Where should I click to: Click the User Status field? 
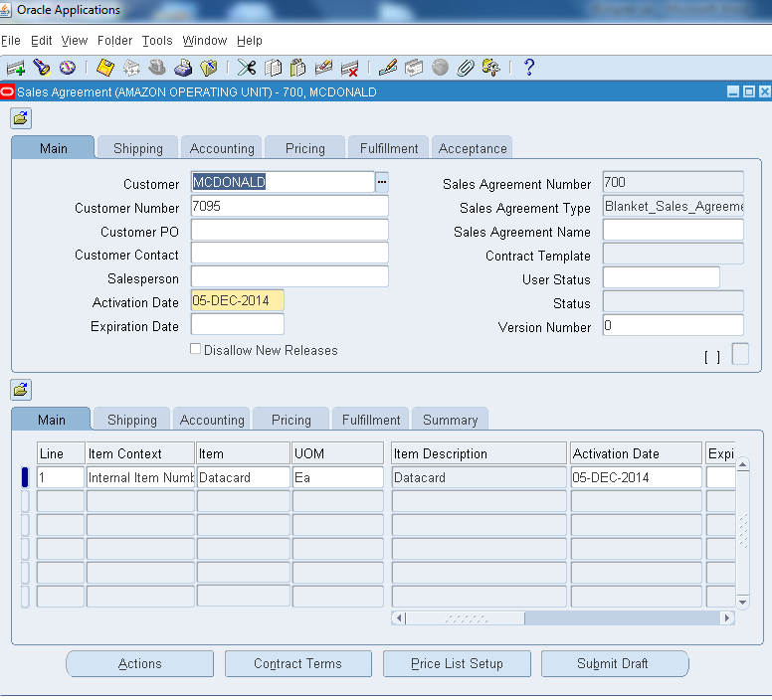tap(662, 277)
